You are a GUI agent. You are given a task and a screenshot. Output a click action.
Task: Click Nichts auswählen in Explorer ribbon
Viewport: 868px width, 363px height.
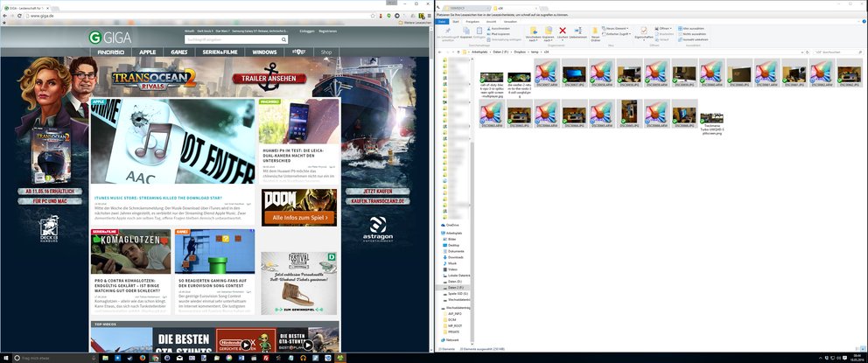point(693,34)
